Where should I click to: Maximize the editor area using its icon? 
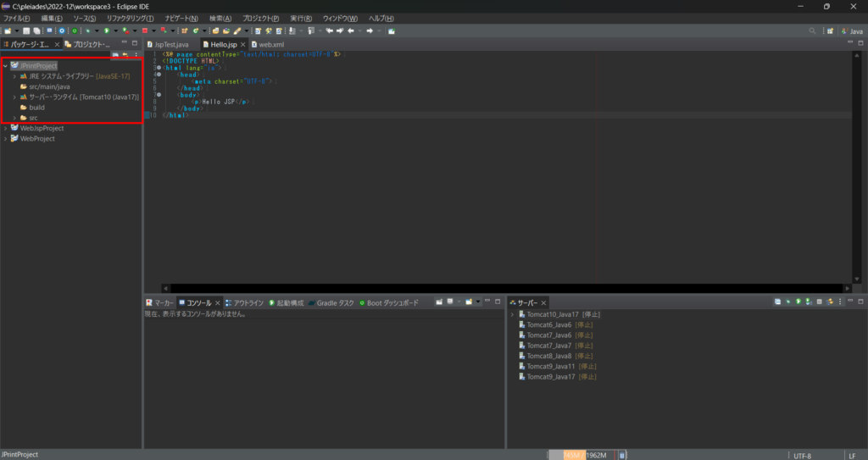(x=861, y=42)
